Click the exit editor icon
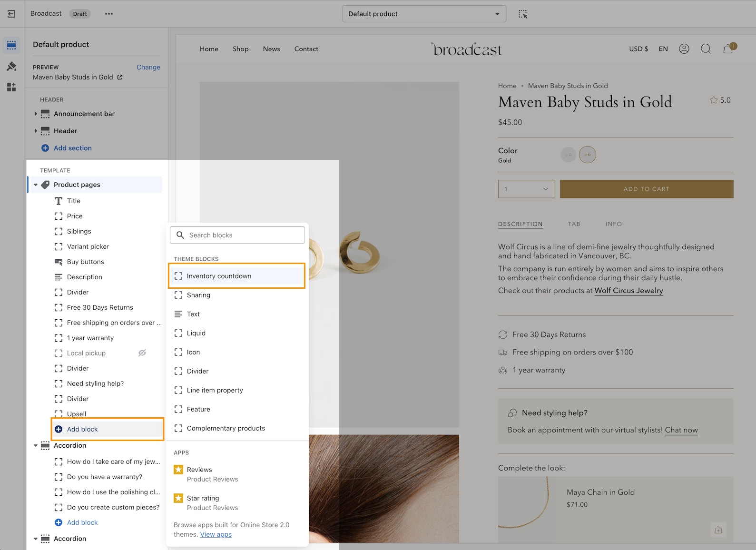 tap(11, 14)
